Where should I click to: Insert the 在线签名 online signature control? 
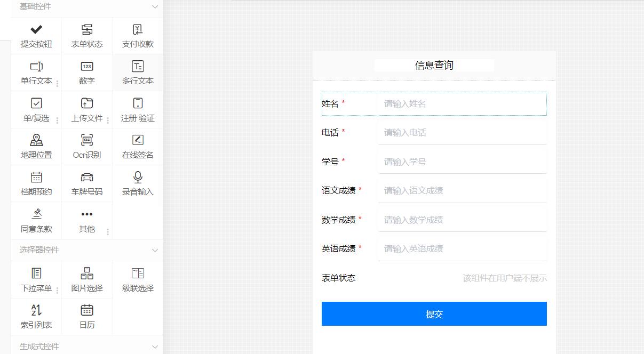(138, 147)
